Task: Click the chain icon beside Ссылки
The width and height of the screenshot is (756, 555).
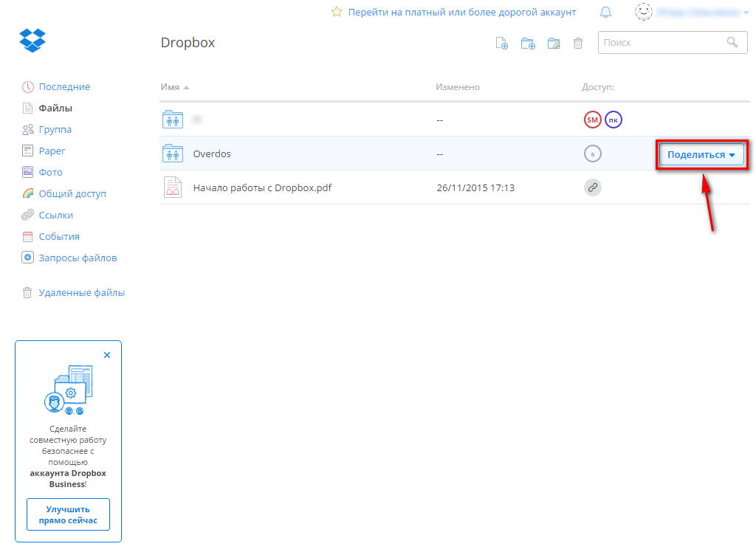Action: click(28, 215)
